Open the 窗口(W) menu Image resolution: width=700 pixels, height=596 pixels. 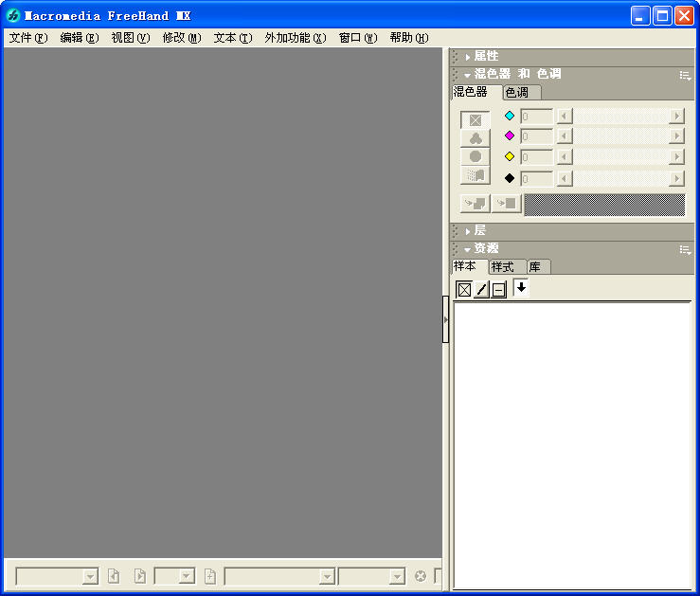[358, 38]
